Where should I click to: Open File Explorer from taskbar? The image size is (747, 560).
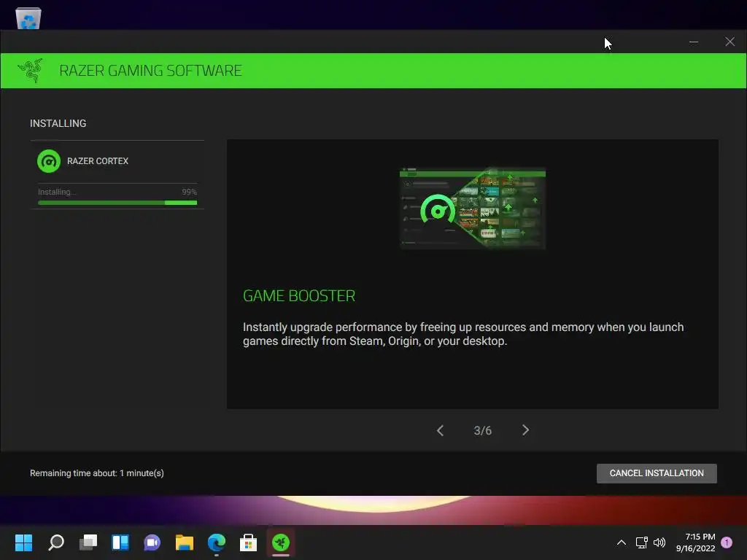[185, 542]
